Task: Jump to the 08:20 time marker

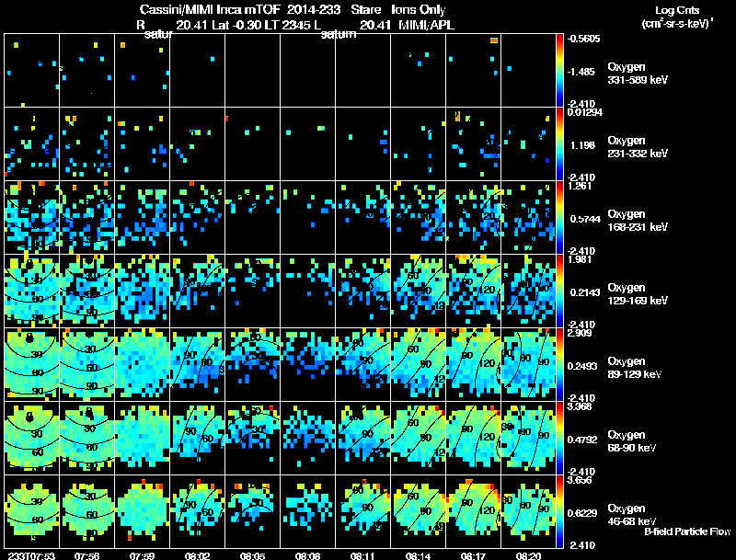Action: 529,555
